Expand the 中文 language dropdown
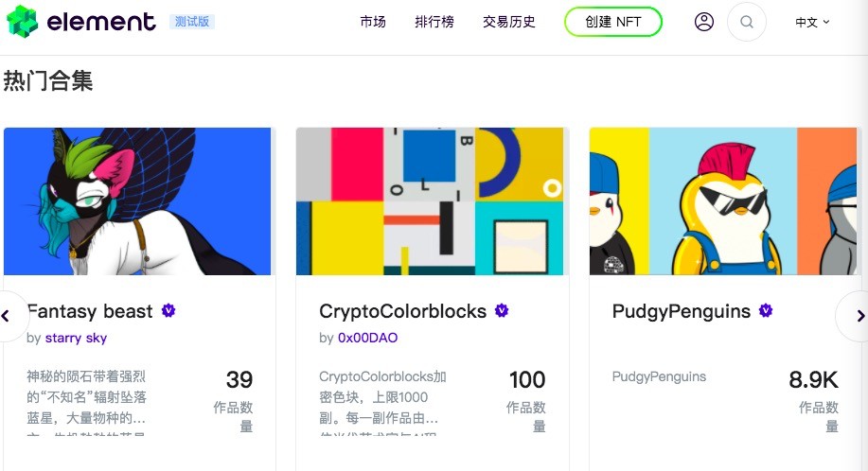Image resolution: width=868 pixels, height=471 pixels. pos(812,22)
